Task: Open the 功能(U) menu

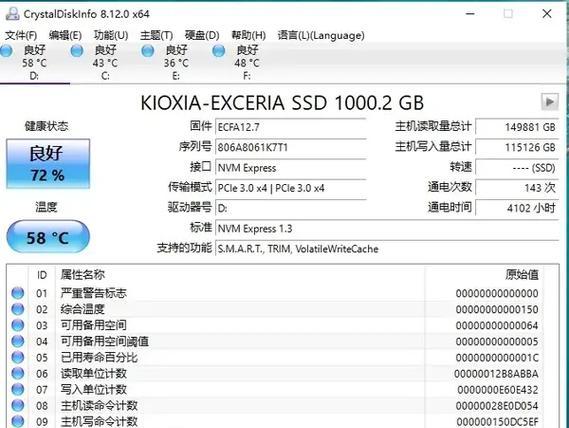Action: 111,35
